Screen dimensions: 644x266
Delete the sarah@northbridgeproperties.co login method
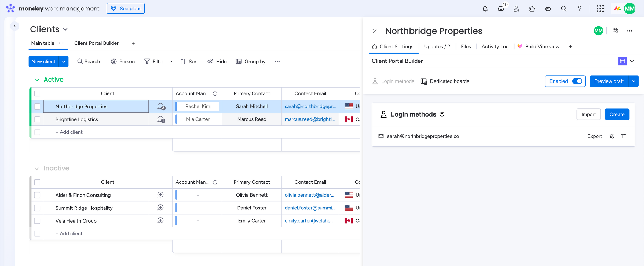(624, 136)
